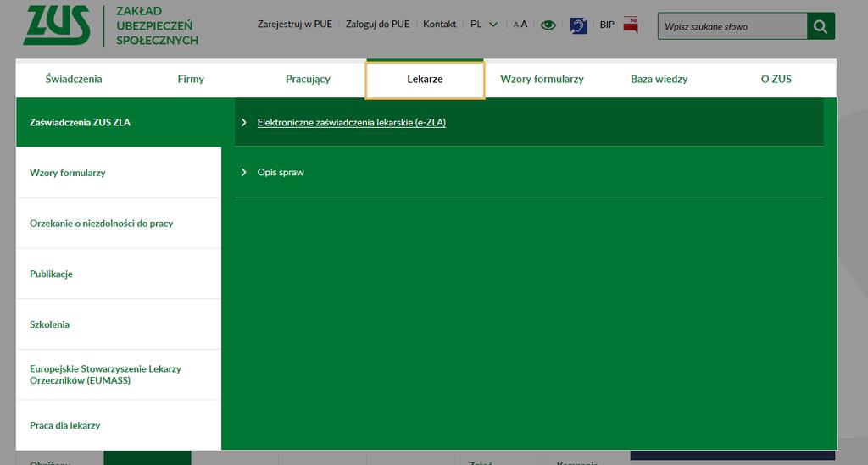Image resolution: width=868 pixels, height=465 pixels.
Task: Open the Baza wiedzy menu
Action: click(659, 79)
